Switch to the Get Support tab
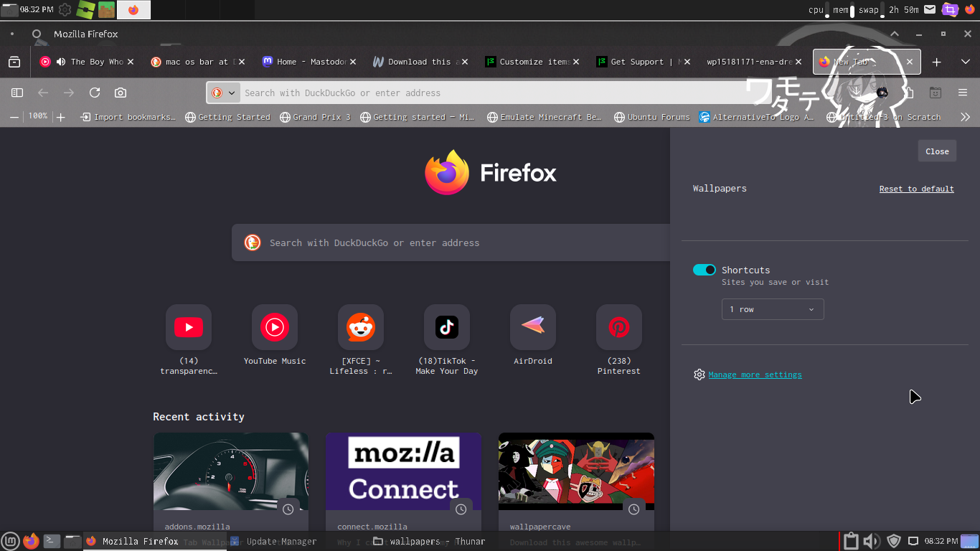Viewport: 980px width, 551px height. coord(642,62)
